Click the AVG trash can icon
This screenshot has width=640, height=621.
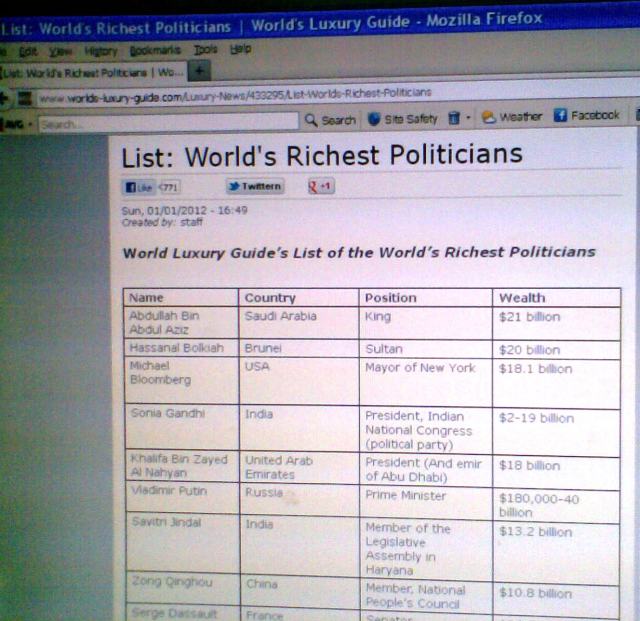[x=453, y=118]
